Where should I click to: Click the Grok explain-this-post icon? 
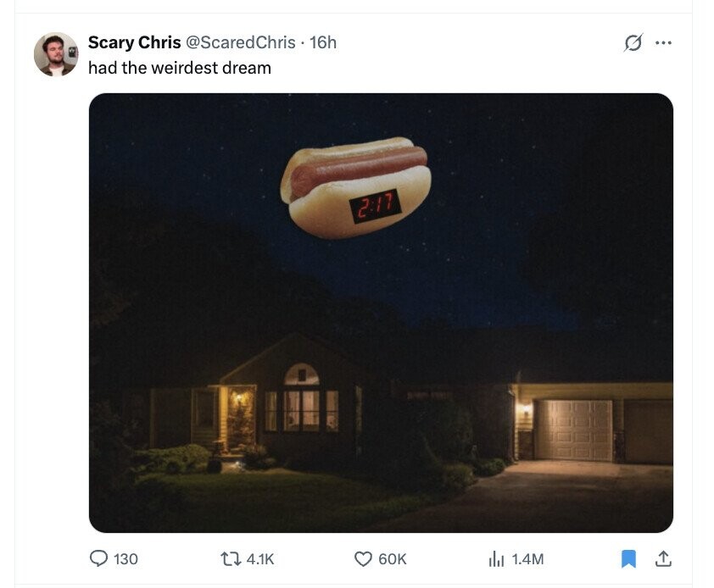pos(633,42)
